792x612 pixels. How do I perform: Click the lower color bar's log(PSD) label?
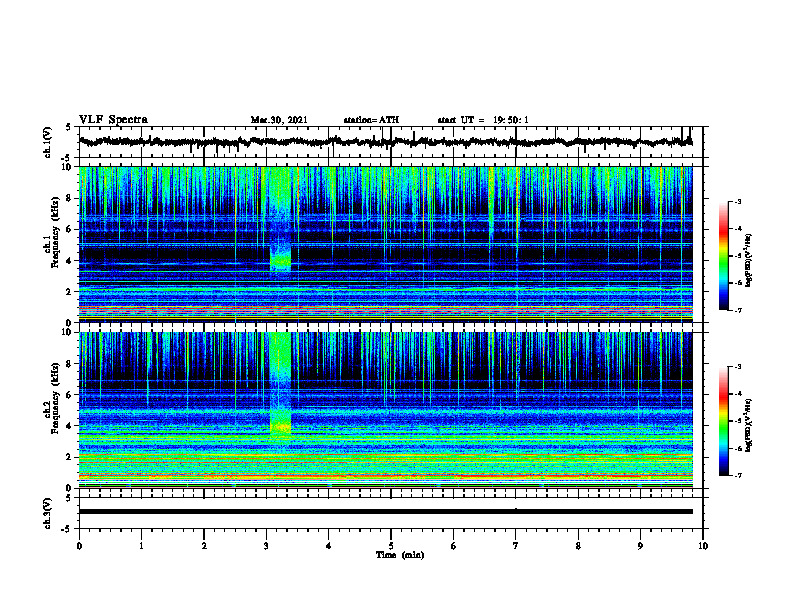[749, 425]
